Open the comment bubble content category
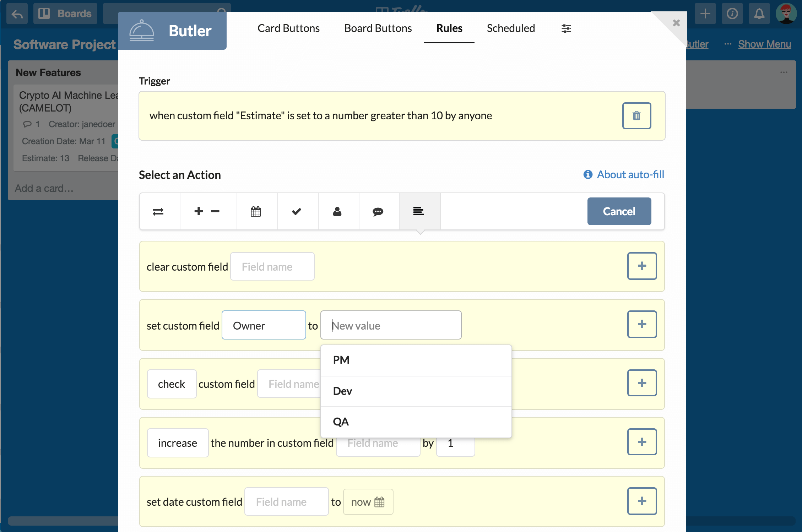The width and height of the screenshot is (802, 532). point(378,212)
